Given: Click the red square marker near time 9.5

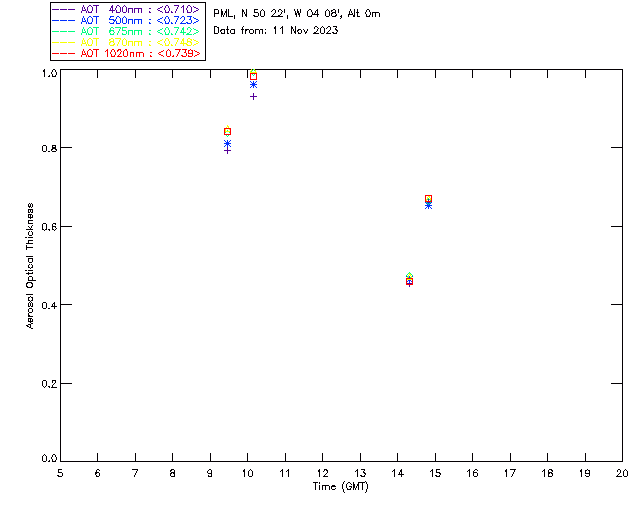Looking at the screenshot, I should click(x=228, y=131).
